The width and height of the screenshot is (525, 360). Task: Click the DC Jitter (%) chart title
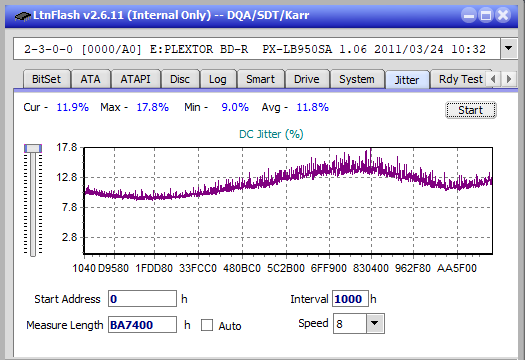271,134
